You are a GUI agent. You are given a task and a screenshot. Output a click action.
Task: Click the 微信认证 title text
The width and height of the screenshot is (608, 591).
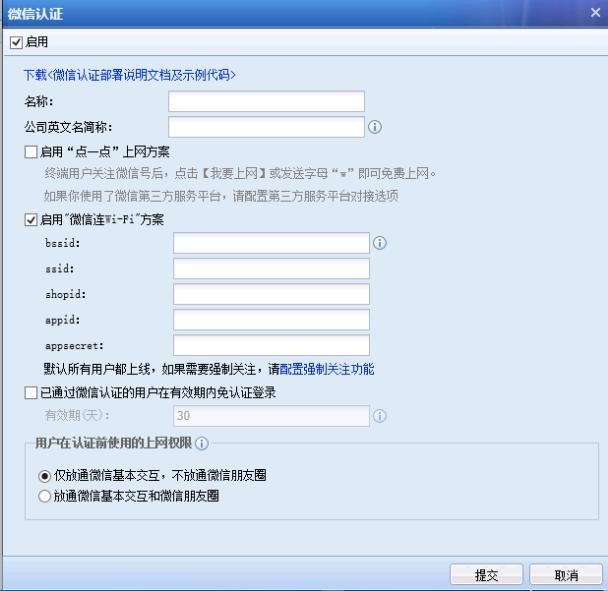[x=35, y=14]
